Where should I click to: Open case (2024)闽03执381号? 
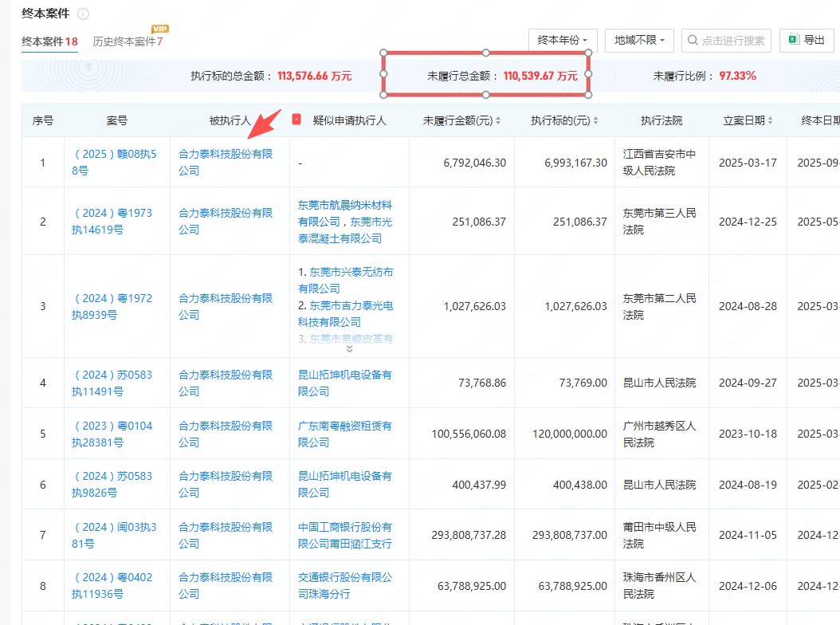coord(114,536)
